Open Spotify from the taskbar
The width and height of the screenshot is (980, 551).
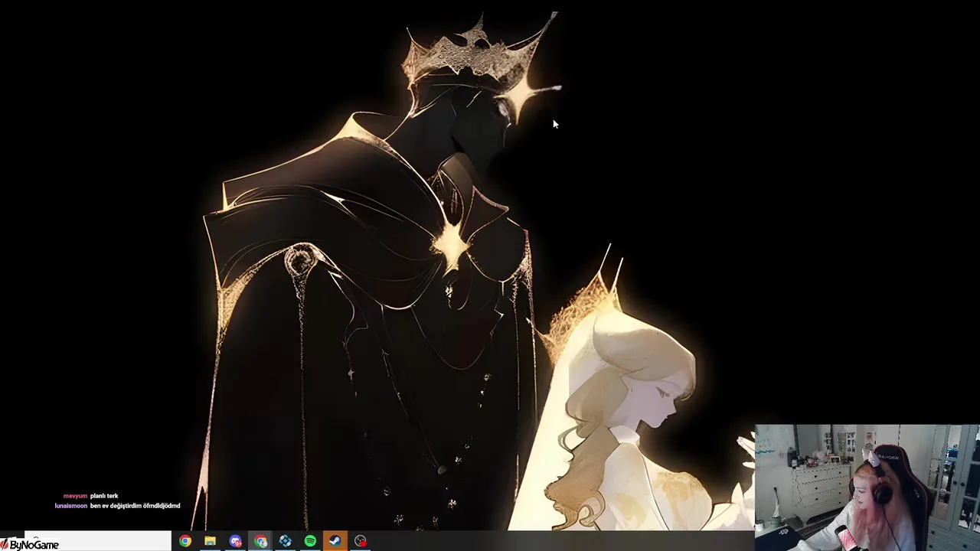[x=310, y=541]
